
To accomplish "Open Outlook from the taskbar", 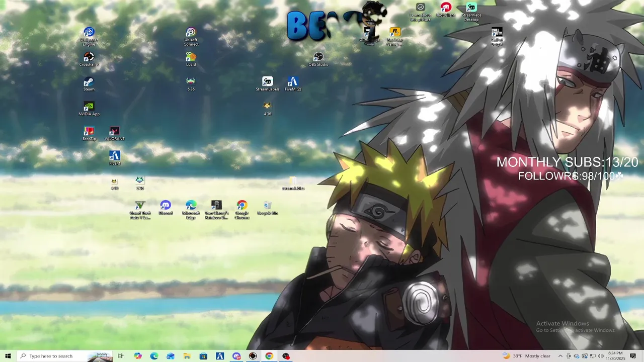I will pyautogui.click(x=171, y=356).
